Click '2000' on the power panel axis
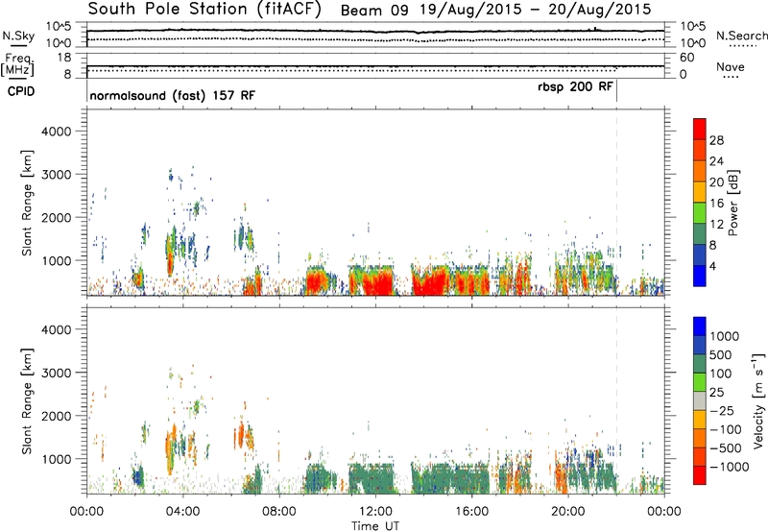768x532 pixels. click(56, 217)
